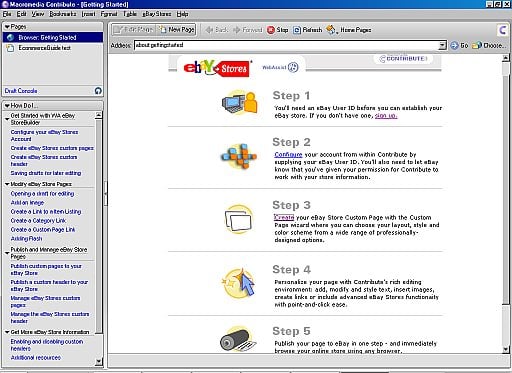Open Additional resources help topic
This screenshot has height=373, width=512.
click(x=36, y=358)
